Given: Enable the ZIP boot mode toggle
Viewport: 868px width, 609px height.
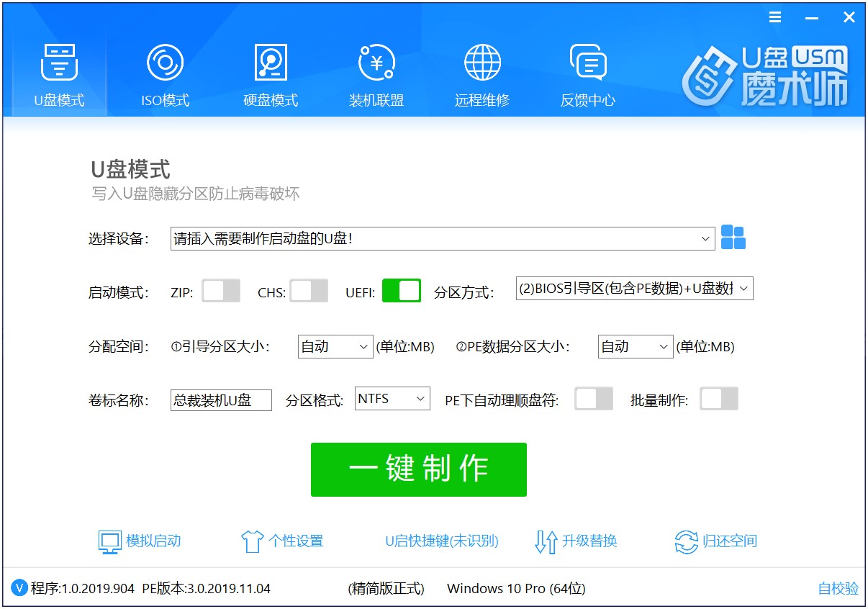Looking at the screenshot, I should [x=221, y=291].
